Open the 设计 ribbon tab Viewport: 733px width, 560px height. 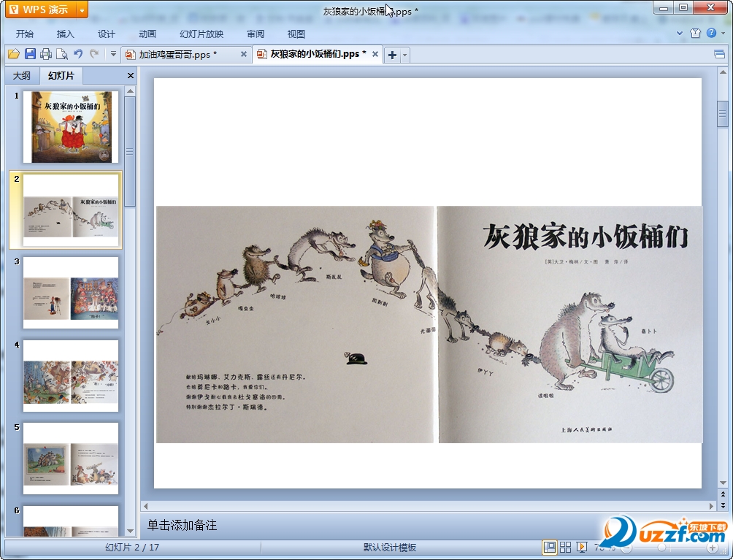point(106,34)
